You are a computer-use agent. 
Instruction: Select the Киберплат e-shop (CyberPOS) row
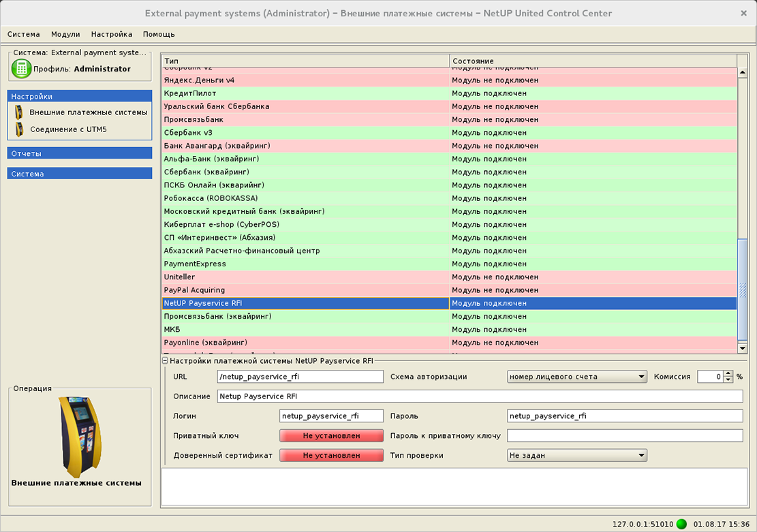(x=450, y=225)
